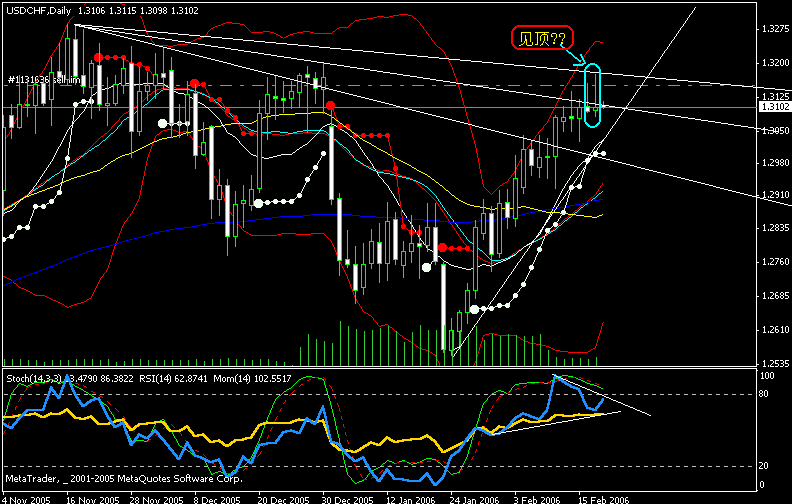
Task: Click the 100 level on indicator scale
Action: [x=768, y=376]
